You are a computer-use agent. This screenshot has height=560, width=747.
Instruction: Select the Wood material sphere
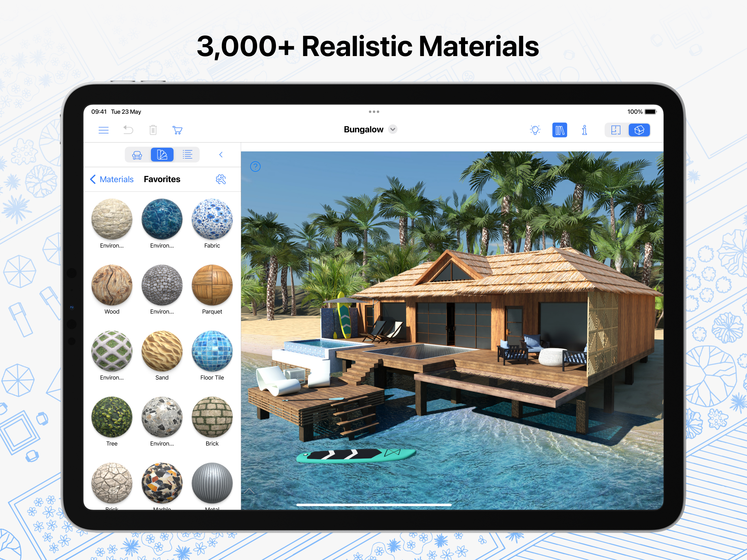point(112,285)
